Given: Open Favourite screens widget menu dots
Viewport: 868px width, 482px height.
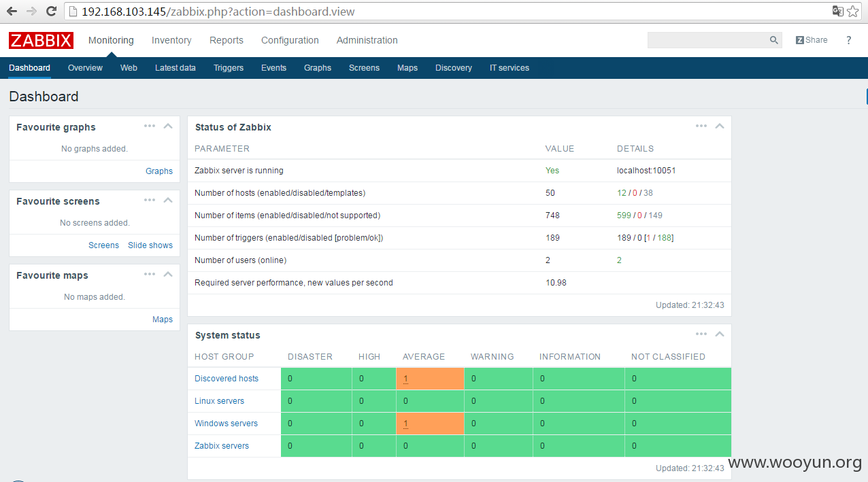Looking at the screenshot, I should [x=150, y=200].
